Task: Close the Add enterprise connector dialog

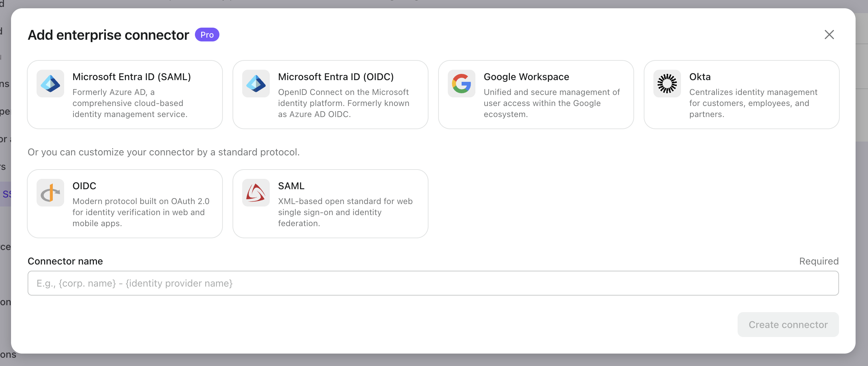Action: coord(829,35)
